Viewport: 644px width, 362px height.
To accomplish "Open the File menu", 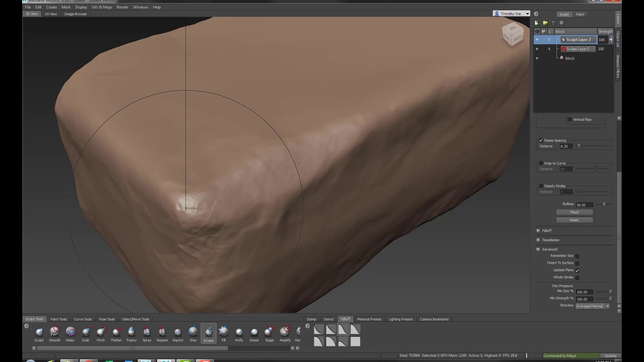I will point(28,7).
